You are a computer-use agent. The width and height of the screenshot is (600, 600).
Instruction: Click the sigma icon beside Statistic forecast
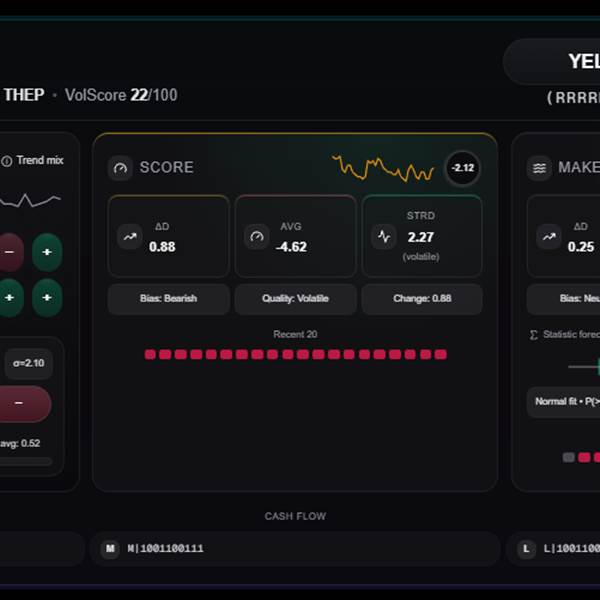pos(533,335)
